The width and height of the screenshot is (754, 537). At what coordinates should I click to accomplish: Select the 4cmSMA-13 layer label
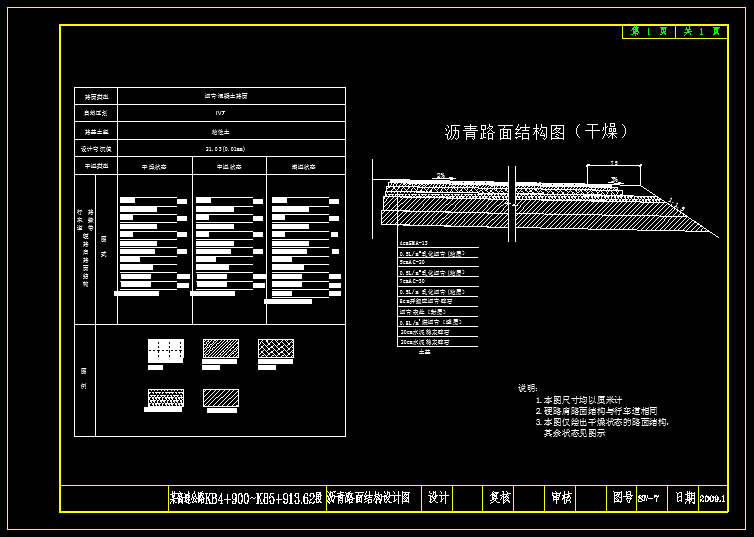click(x=415, y=243)
